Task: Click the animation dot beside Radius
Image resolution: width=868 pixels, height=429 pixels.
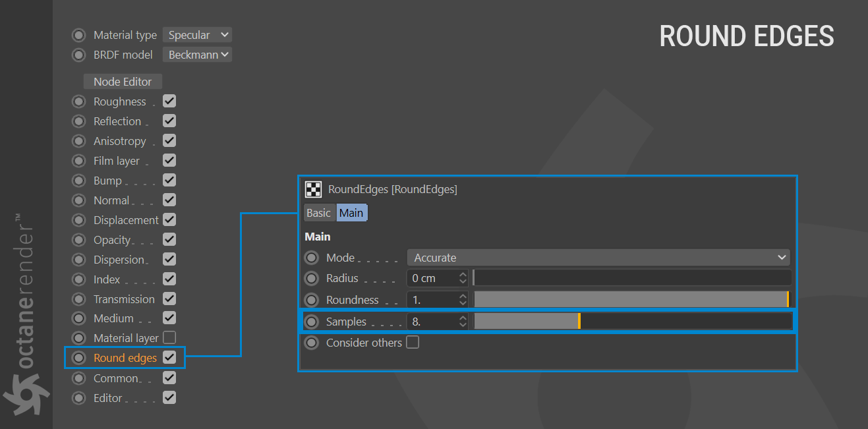Action: [312, 278]
